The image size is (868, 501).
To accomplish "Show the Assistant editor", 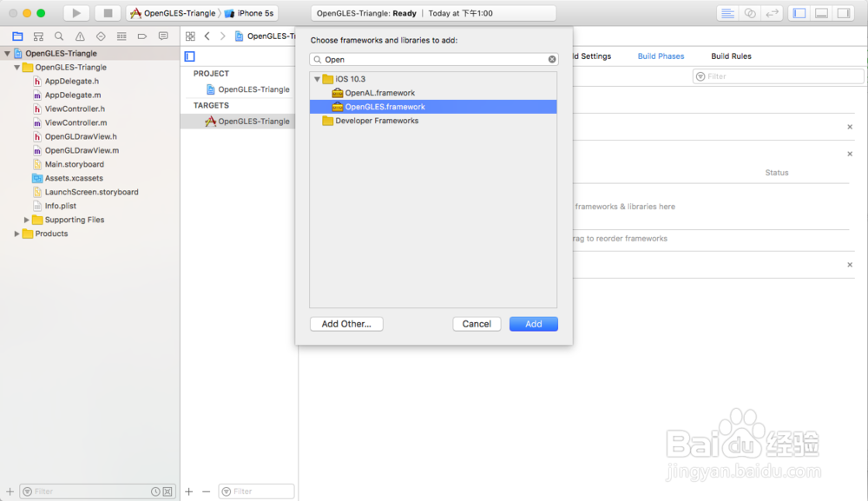I will (750, 13).
